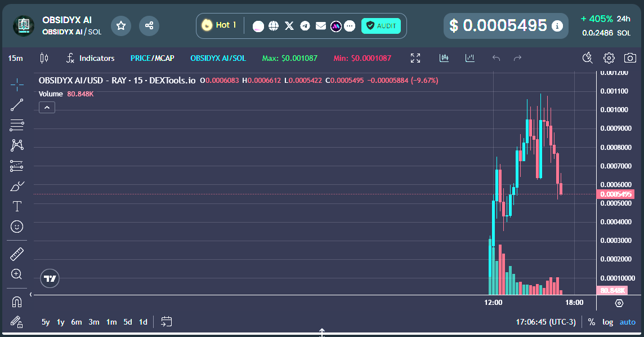Take a chart snapshot with camera

point(630,59)
